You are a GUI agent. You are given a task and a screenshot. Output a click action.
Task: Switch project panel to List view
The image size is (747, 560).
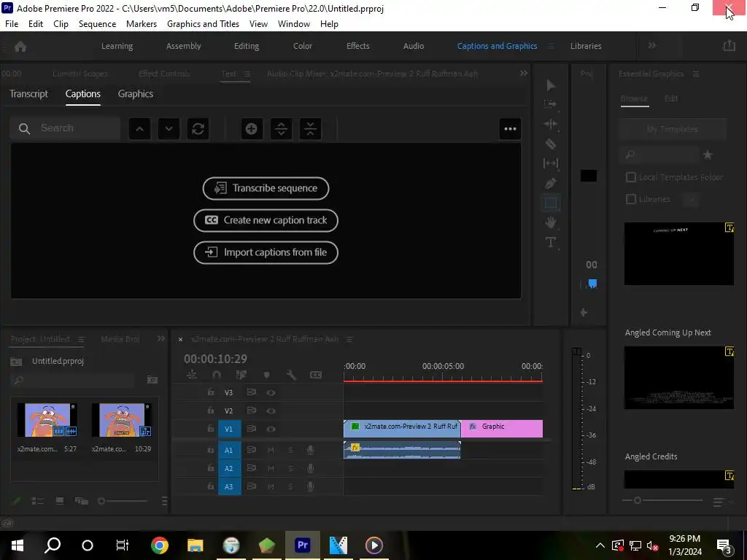pos(38,501)
